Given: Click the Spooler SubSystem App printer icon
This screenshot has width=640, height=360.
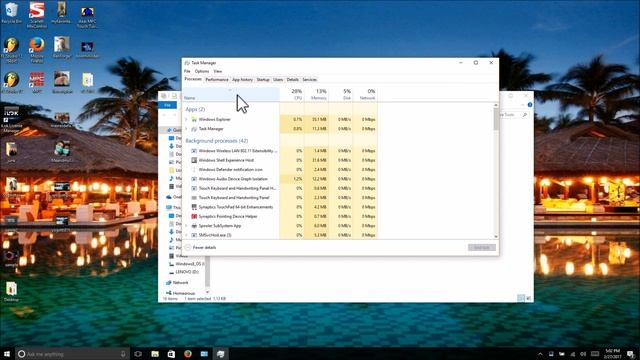Looking at the screenshot, I should [x=194, y=226].
